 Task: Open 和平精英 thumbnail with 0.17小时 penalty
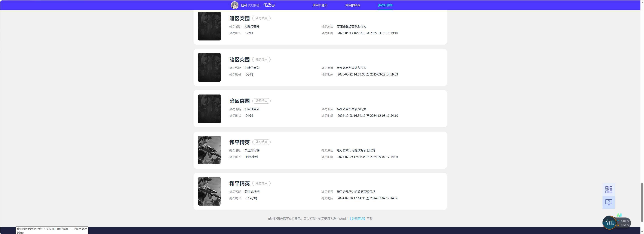click(209, 191)
